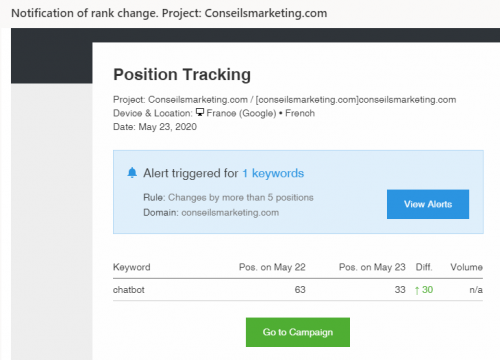The image size is (500, 360).
Task: Click the Diff. column header
Action: coord(424,267)
